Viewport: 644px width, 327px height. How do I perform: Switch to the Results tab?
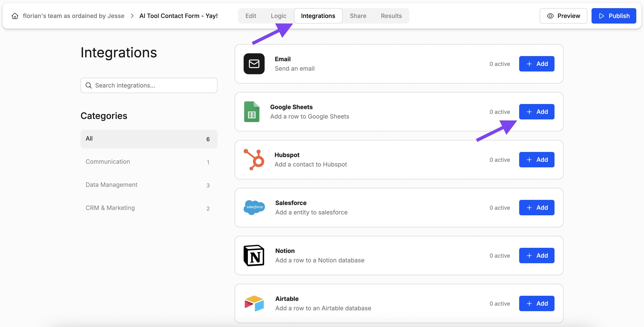point(391,16)
